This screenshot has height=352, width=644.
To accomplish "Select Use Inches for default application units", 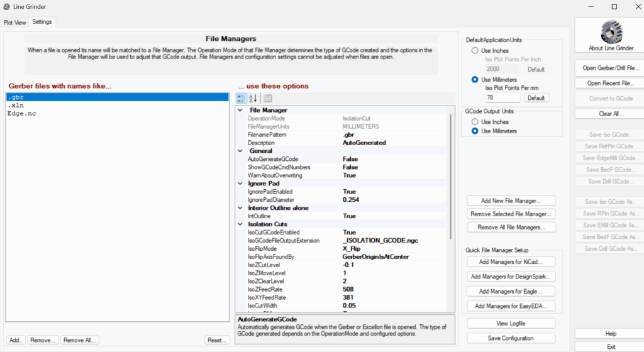I will (475, 50).
